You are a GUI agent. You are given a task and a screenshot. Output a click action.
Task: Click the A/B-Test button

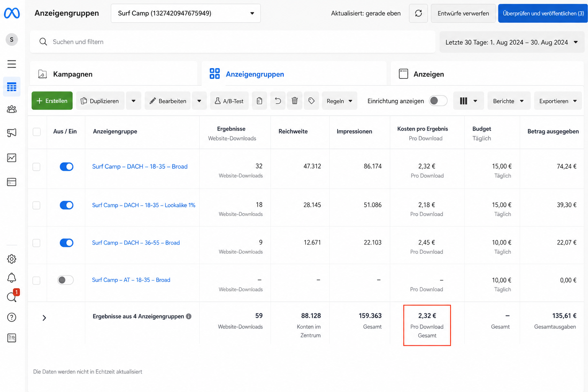pos(229,101)
